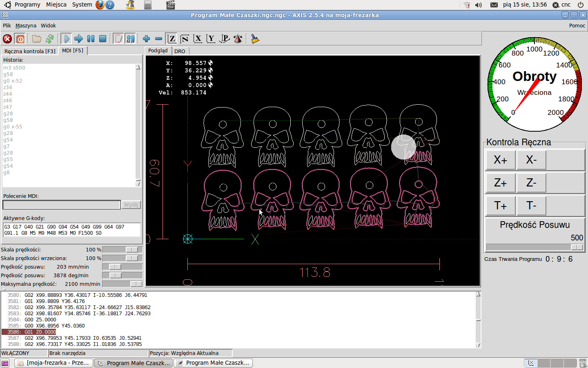Image resolution: width=588 pixels, height=368 pixels.
Task: Switch to Ręczna kontrola [F3] tab
Action: point(30,51)
